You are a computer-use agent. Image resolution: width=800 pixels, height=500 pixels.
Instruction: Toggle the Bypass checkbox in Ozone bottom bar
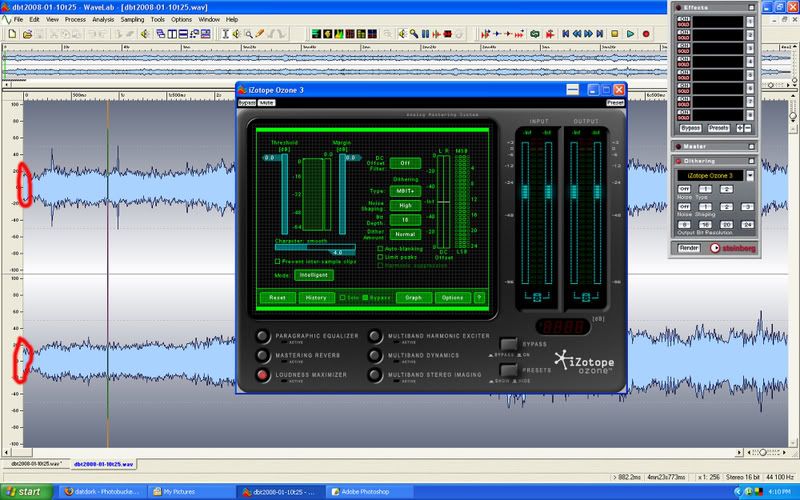365,297
